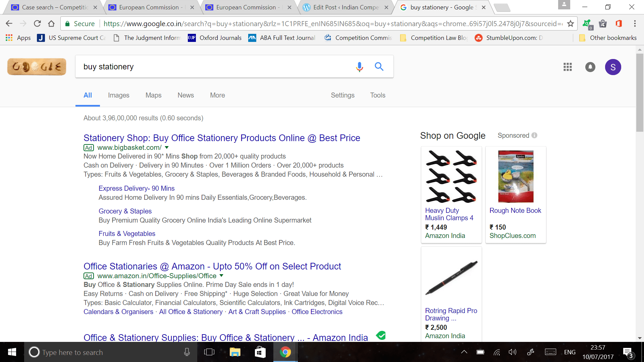Expand the Amazon ad URL dropdown arrow
The width and height of the screenshot is (644, 362).
pyautogui.click(x=221, y=276)
